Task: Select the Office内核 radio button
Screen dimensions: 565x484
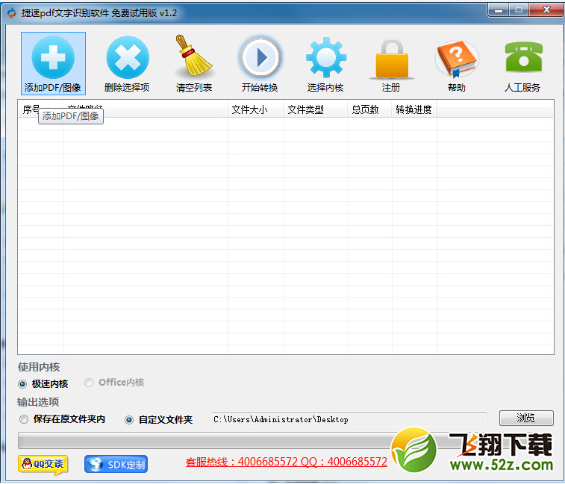Action: click(x=89, y=382)
